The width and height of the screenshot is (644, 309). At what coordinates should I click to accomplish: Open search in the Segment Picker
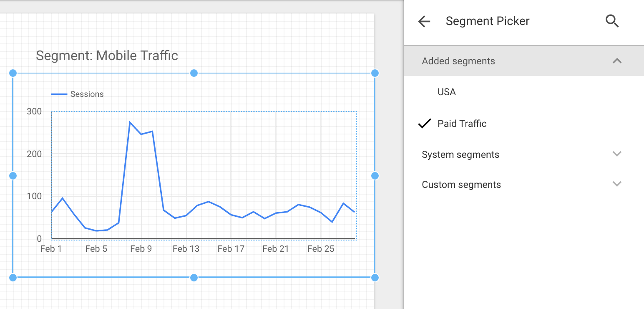(x=612, y=21)
